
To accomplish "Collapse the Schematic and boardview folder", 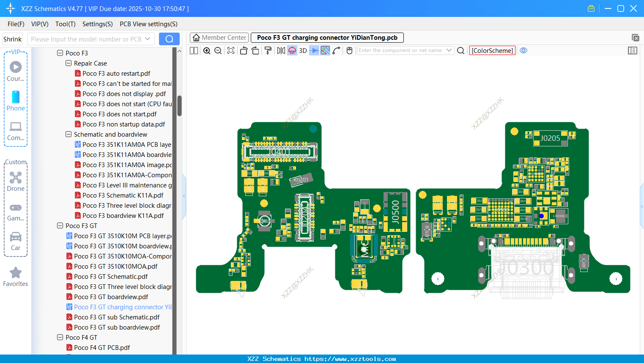I will click(x=69, y=135).
